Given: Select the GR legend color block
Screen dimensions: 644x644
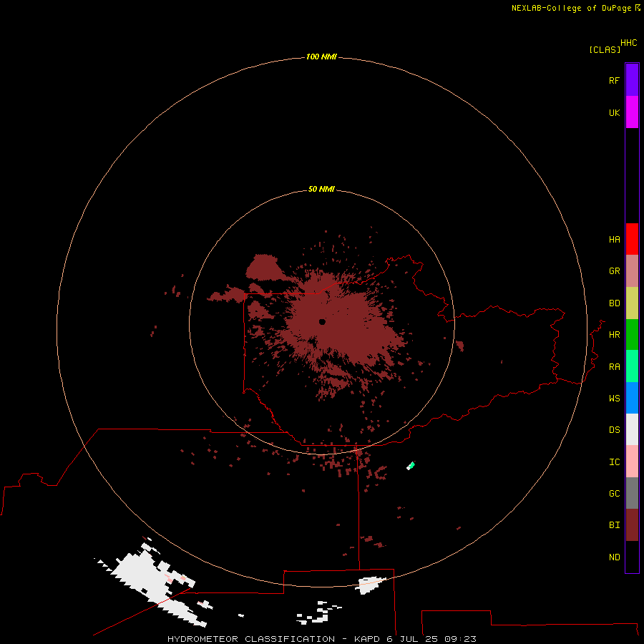Looking at the screenshot, I should coord(632,271).
